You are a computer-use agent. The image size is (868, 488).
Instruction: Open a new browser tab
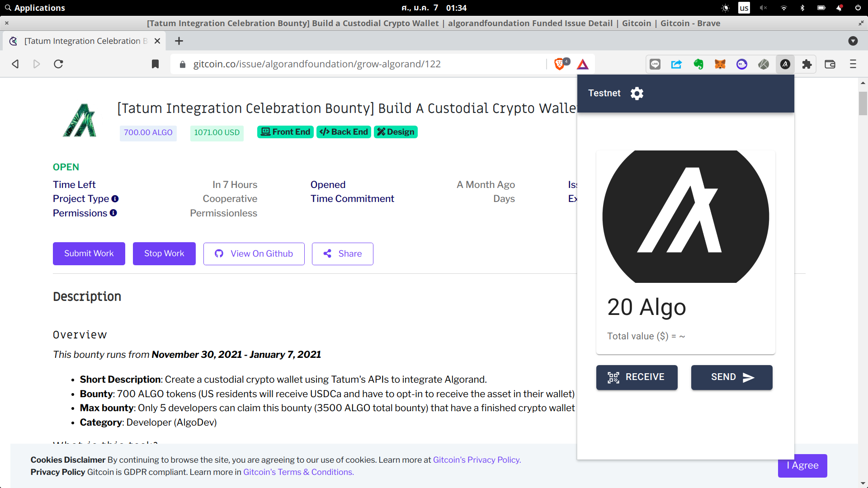coord(179,41)
